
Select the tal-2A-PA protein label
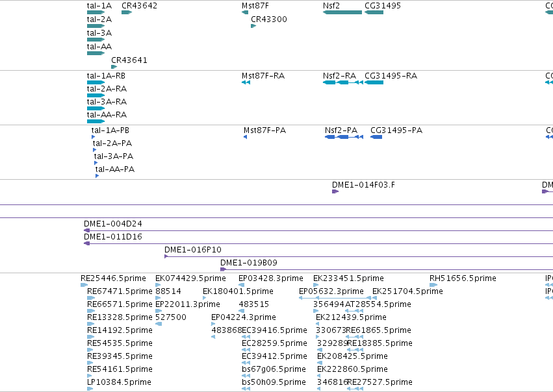pos(112,143)
